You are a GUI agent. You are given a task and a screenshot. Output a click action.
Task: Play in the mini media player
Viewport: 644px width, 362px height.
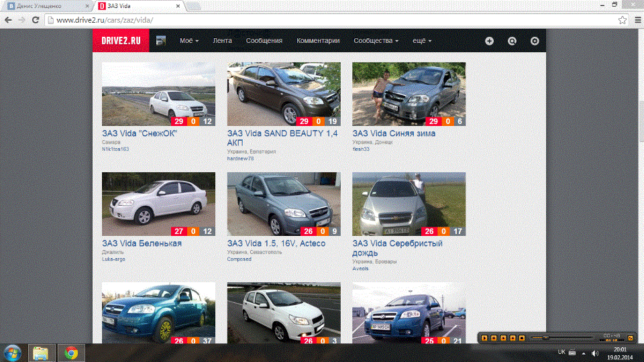484,338
